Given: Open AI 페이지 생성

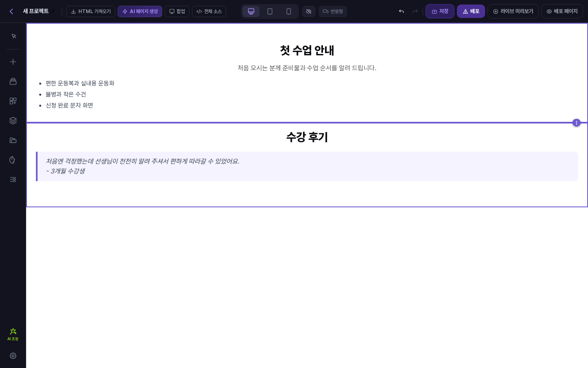Looking at the screenshot, I should [140, 11].
